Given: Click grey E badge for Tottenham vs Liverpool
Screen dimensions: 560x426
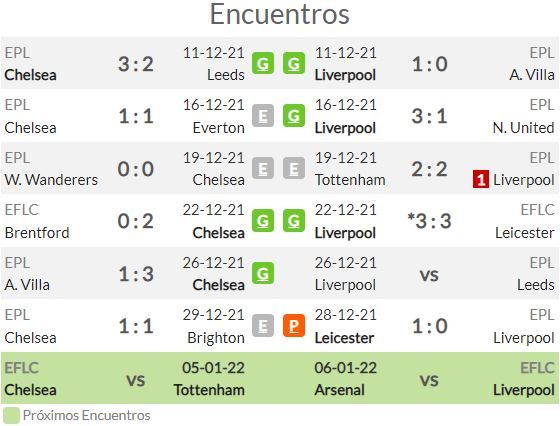Looking at the screenshot, I should 294,168.
